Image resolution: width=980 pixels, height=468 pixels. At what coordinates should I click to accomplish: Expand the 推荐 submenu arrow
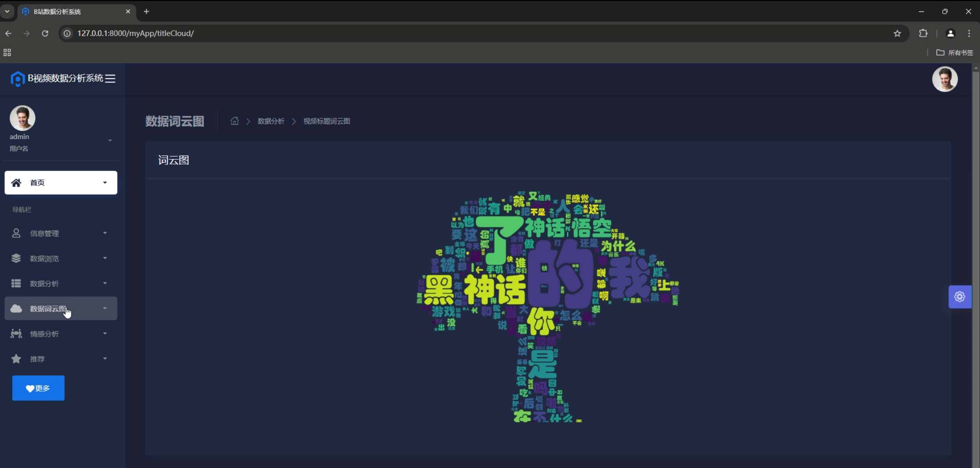[105, 359]
